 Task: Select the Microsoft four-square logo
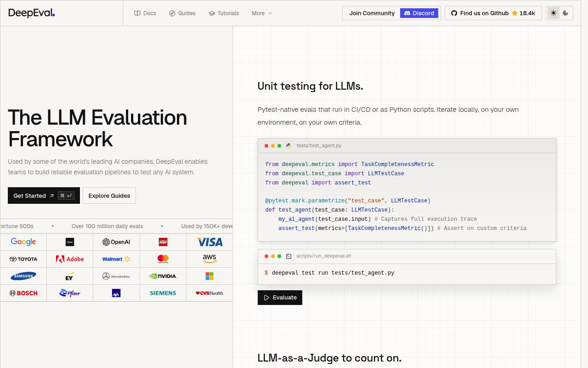click(209, 276)
